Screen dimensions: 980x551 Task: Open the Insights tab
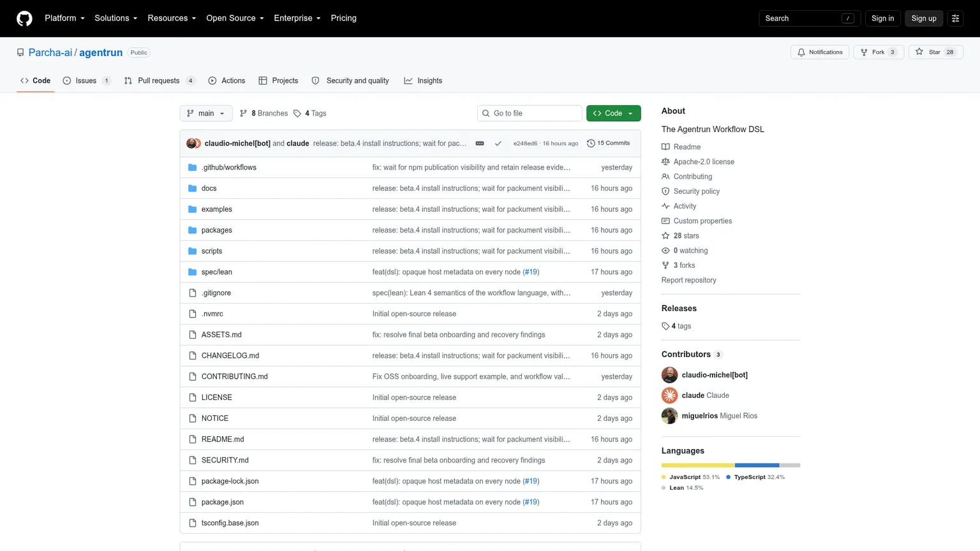coord(423,81)
